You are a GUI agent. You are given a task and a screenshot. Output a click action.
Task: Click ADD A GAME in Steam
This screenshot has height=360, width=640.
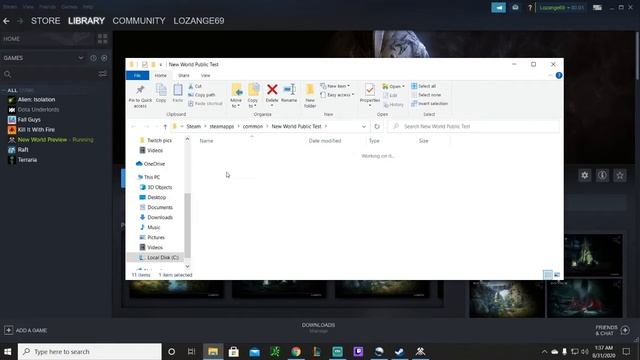[x=26, y=330]
